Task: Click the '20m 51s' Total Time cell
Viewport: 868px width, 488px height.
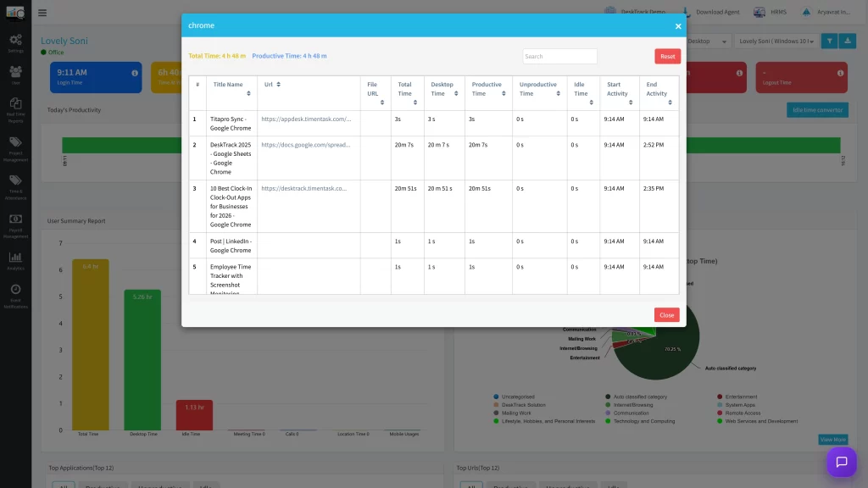Action: (x=406, y=188)
